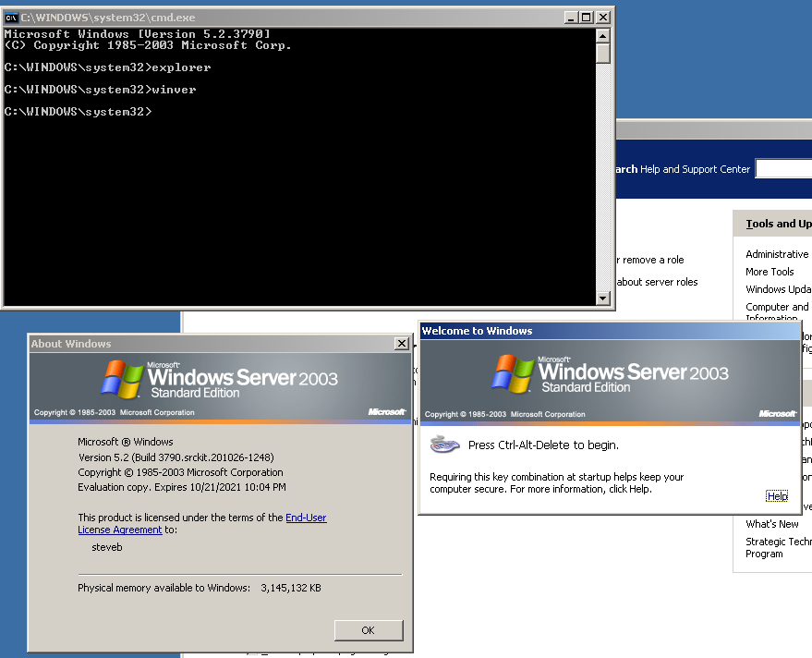Screen dimensions: 812x658
Task: Click the 'about server roles' link
Action: click(657, 282)
